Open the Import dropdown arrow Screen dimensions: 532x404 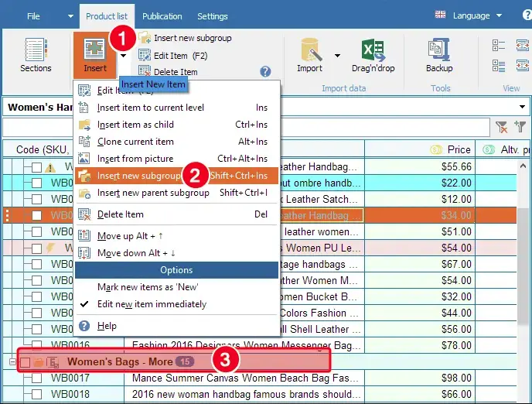pyautogui.click(x=337, y=56)
